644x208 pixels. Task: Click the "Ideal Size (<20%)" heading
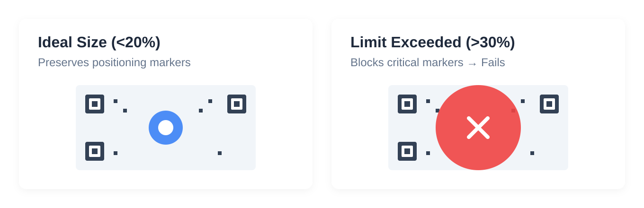coord(99,43)
